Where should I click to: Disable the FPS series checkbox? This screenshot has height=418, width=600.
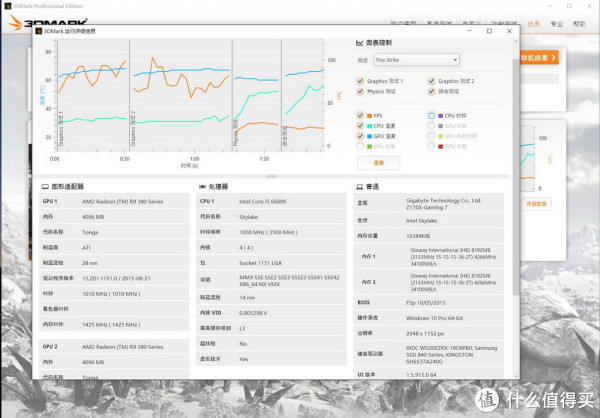tap(360, 116)
